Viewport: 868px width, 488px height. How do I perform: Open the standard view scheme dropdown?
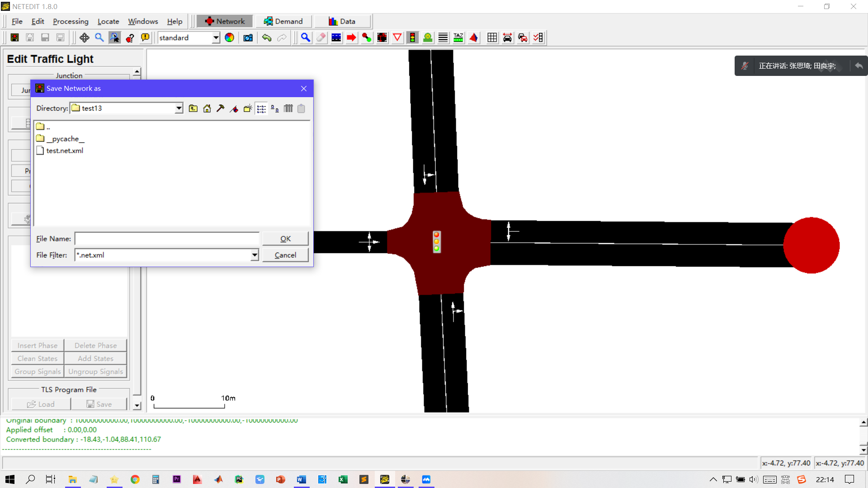point(216,38)
